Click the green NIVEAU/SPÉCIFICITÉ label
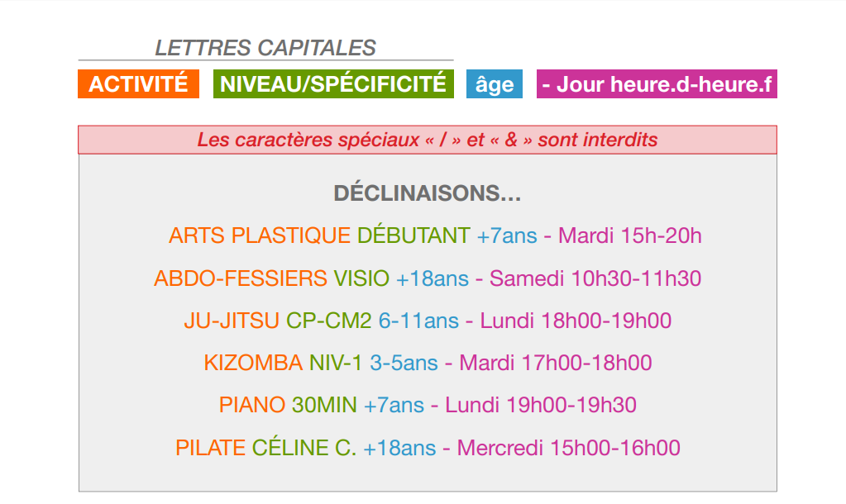Screen dimensions: 846x504 (333, 84)
